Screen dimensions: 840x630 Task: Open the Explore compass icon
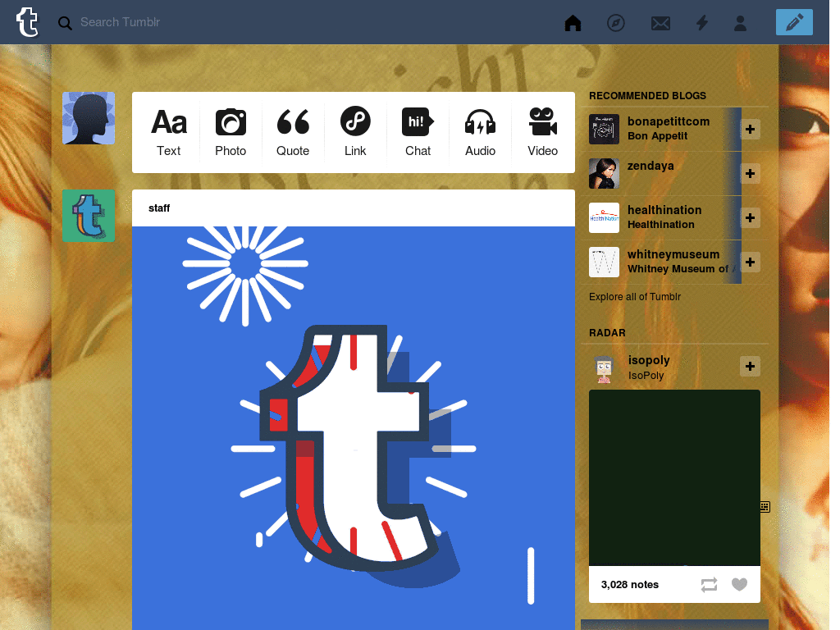click(x=615, y=22)
